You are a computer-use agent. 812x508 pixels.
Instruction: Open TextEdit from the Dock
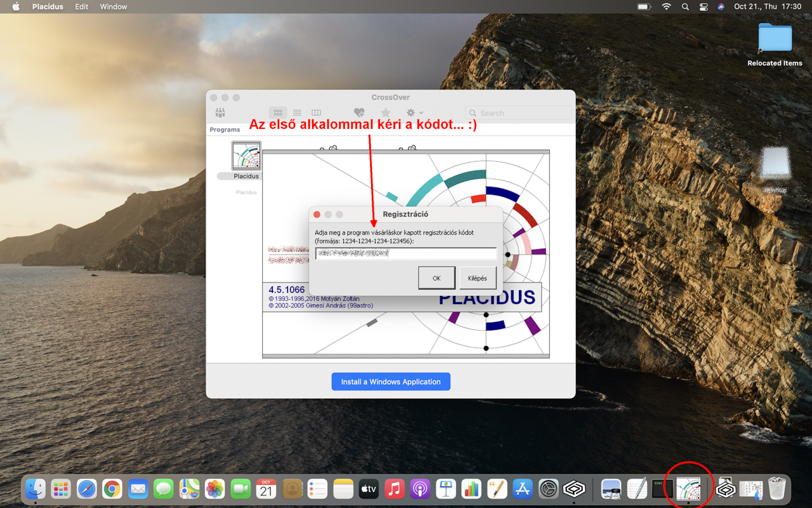(x=637, y=489)
